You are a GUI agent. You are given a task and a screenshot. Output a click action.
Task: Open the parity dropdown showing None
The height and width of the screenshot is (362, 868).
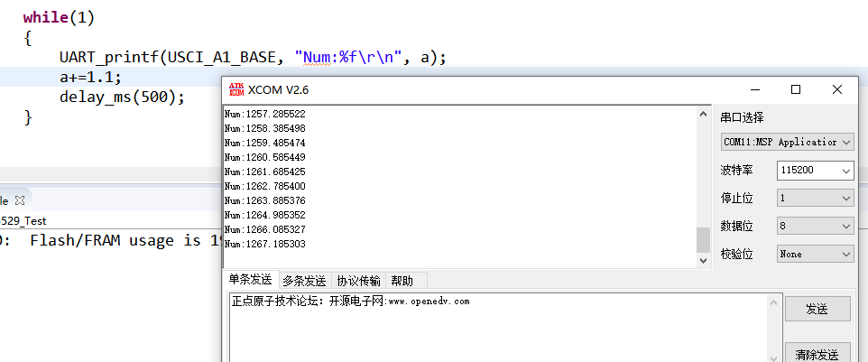(816, 254)
